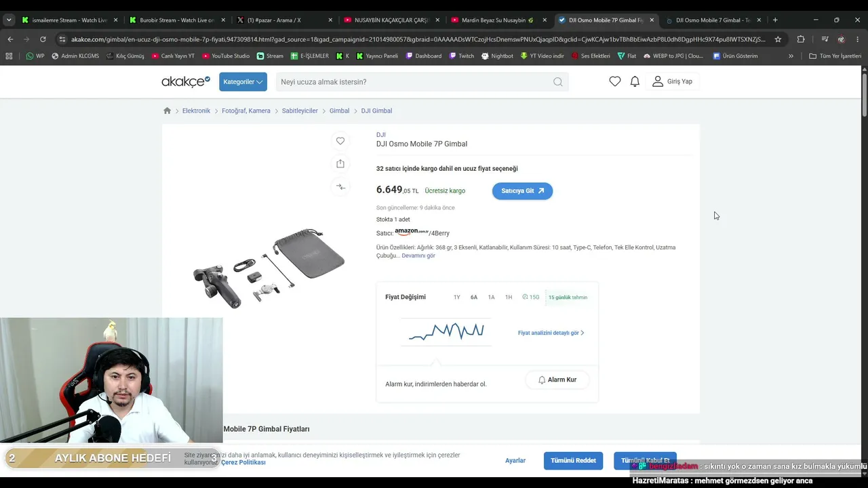Viewport: 868px width, 488px height.
Task: Open the Ses Efektleri bookmark
Action: click(591, 56)
